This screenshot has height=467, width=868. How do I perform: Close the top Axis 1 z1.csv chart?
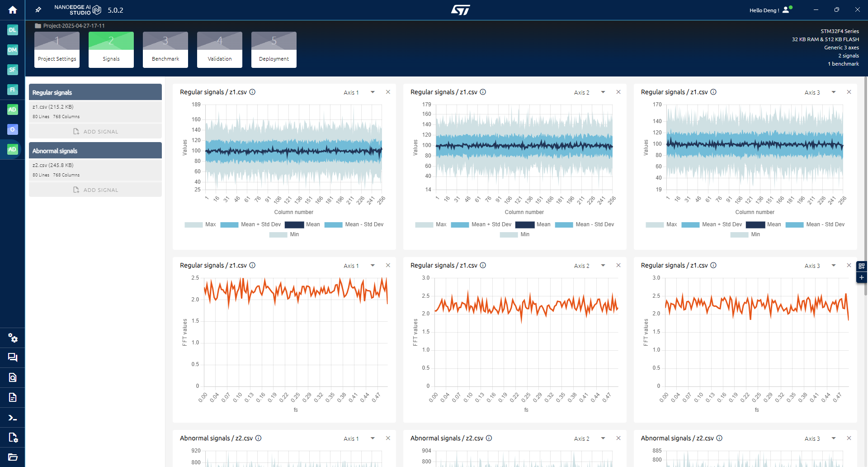coord(388,92)
